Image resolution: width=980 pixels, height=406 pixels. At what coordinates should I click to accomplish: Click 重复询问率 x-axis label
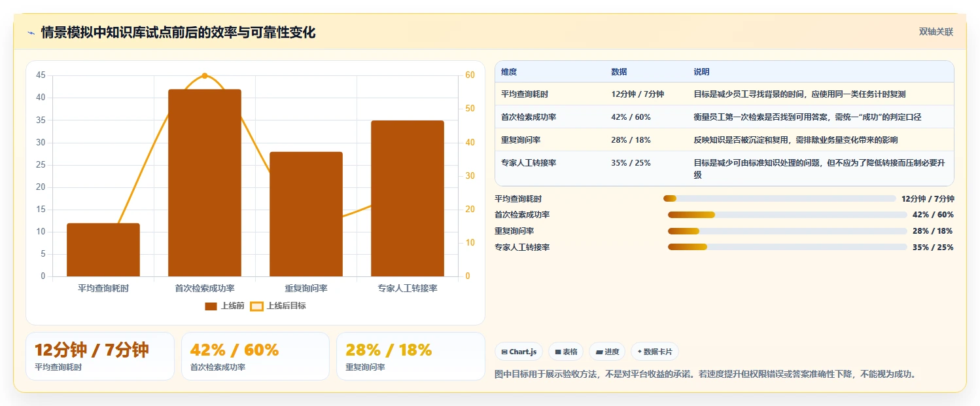(x=306, y=288)
